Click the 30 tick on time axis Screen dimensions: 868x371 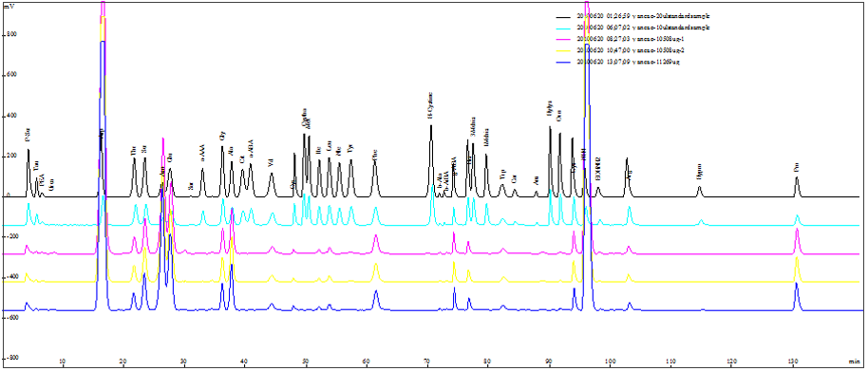(183, 362)
